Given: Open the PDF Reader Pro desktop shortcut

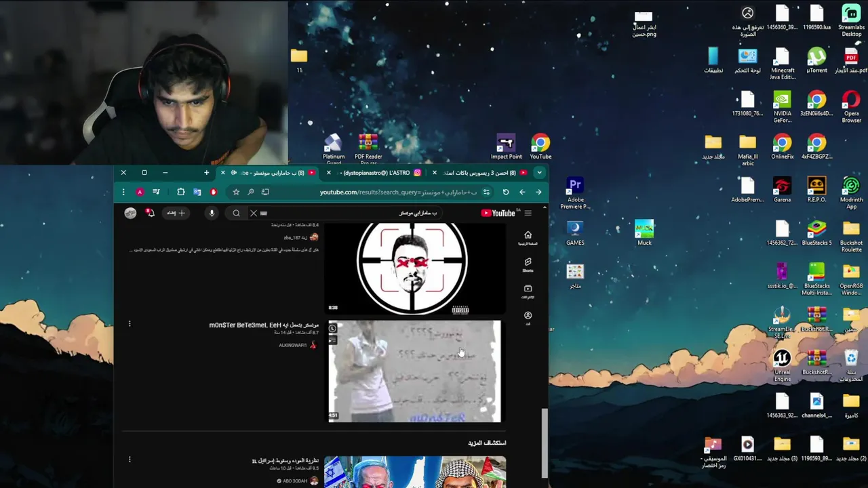Looking at the screenshot, I should point(368,149).
